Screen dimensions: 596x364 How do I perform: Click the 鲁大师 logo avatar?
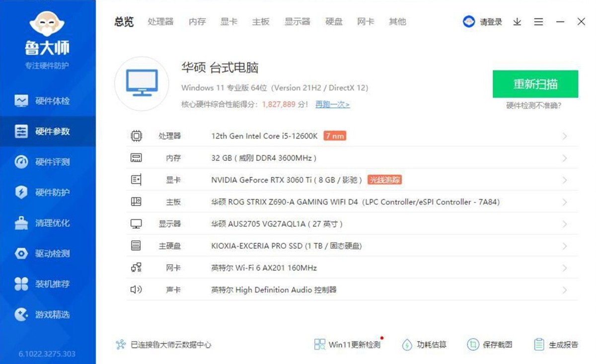(x=47, y=22)
